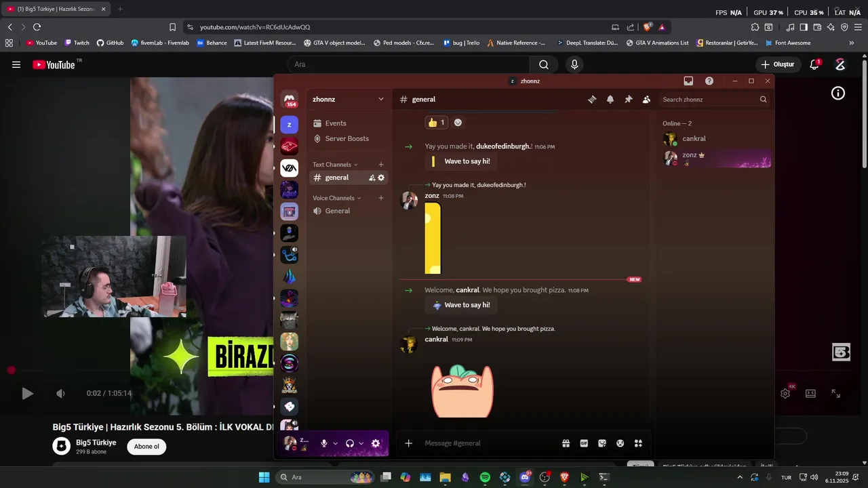
Task: Click YouTube voice search microphone icon
Action: click(574, 64)
